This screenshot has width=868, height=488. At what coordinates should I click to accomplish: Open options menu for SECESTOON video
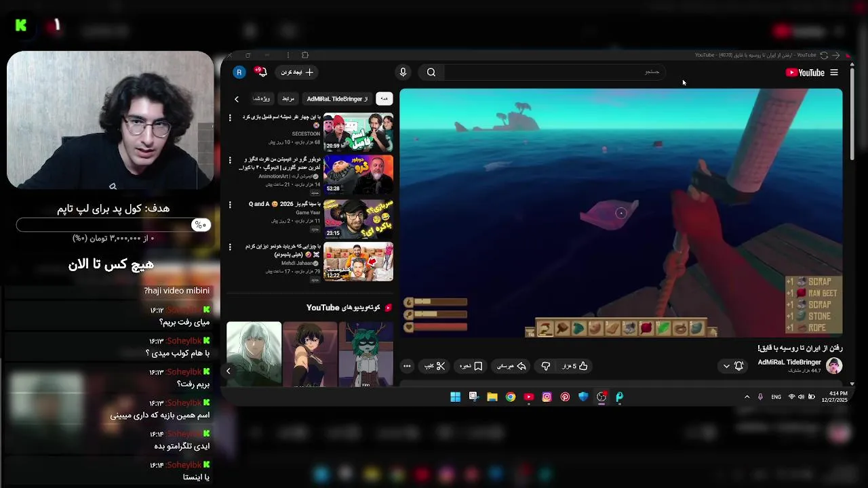[x=230, y=118]
